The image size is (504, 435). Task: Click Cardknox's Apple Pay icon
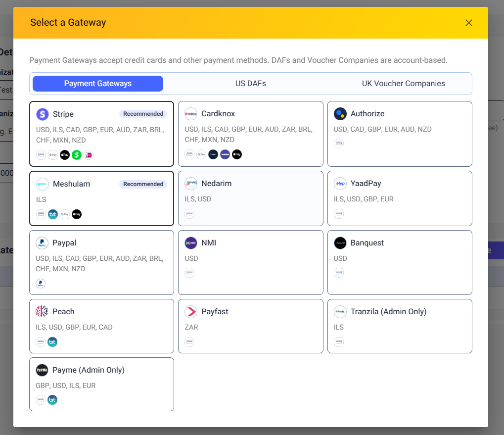(237, 154)
